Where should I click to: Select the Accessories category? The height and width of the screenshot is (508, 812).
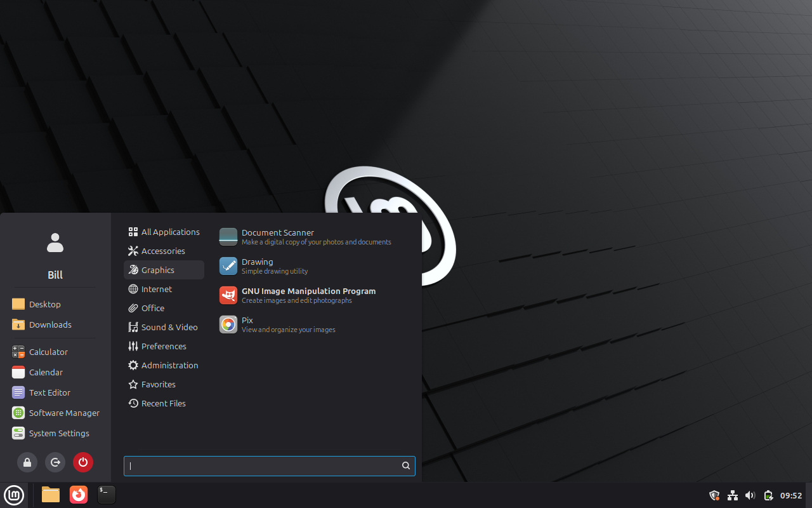pyautogui.click(x=163, y=251)
